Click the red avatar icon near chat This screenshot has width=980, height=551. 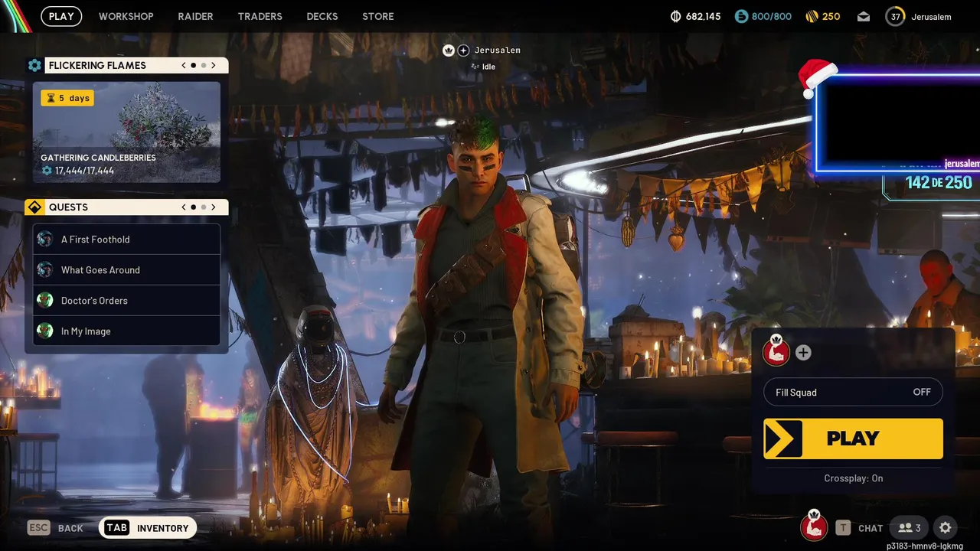[814, 527]
